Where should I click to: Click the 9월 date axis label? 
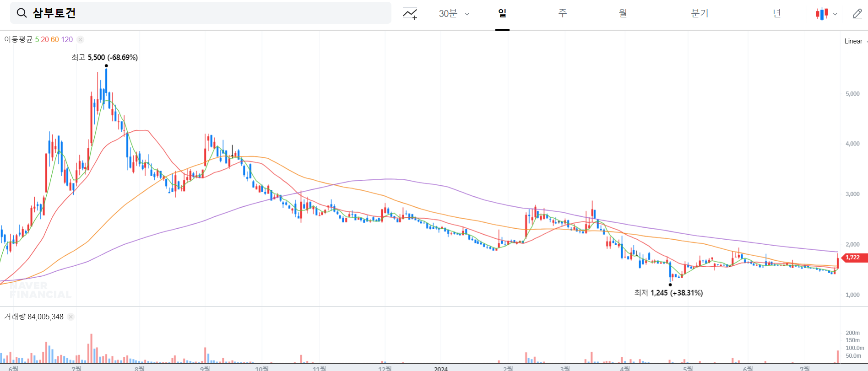pos(205,368)
